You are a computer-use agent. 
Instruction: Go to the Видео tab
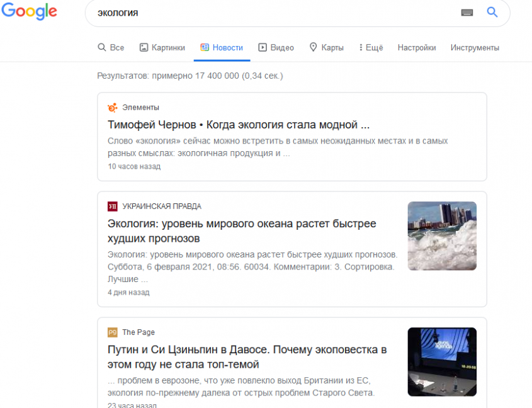tap(276, 48)
